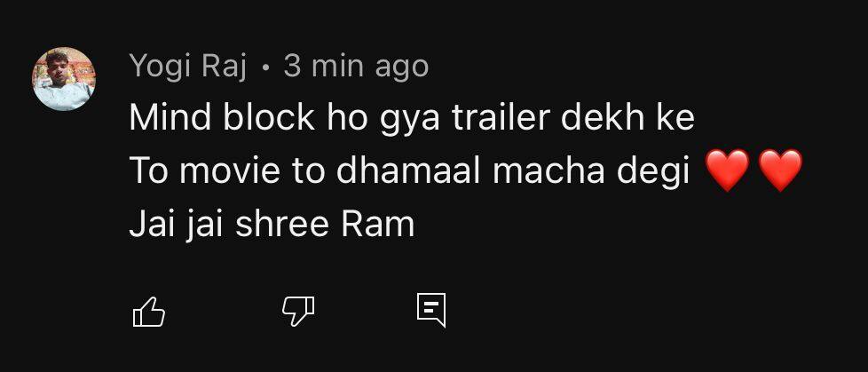Open replies using the comment bubble icon
Viewport: 868px width, 372px height.
[x=431, y=310]
